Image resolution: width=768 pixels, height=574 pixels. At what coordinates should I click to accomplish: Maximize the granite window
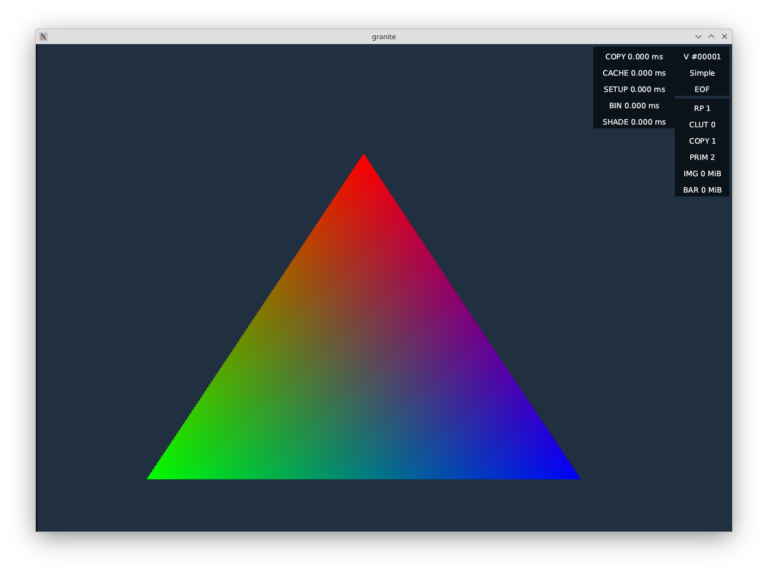click(x=711, y=36)
